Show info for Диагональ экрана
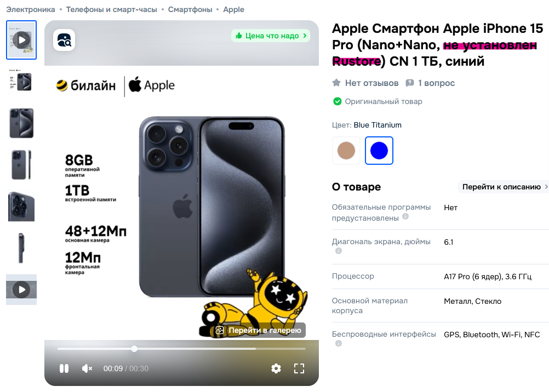The height and width of the screenshot is (392, 549). click(x=339, y=251)
